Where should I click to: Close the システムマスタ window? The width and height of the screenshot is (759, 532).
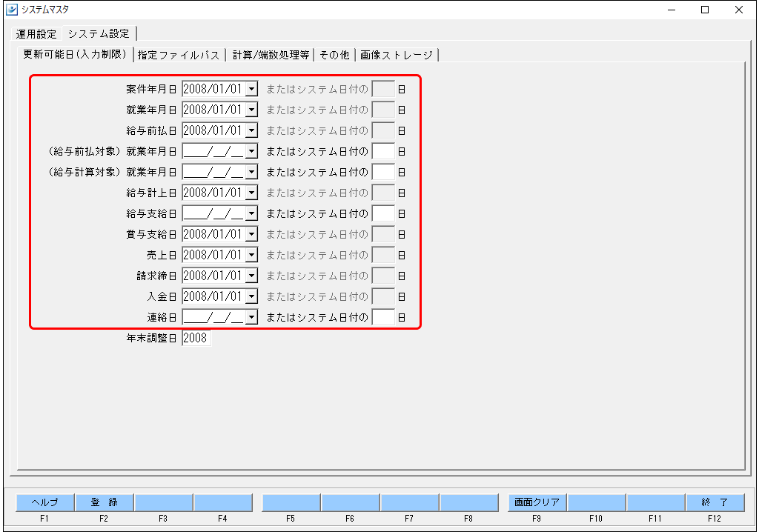(x=739, y=10)
